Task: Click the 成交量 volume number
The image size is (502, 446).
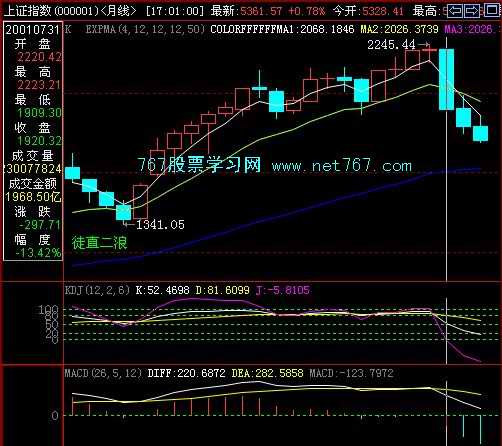Action: pyautogui.click(x=33, y=169)
